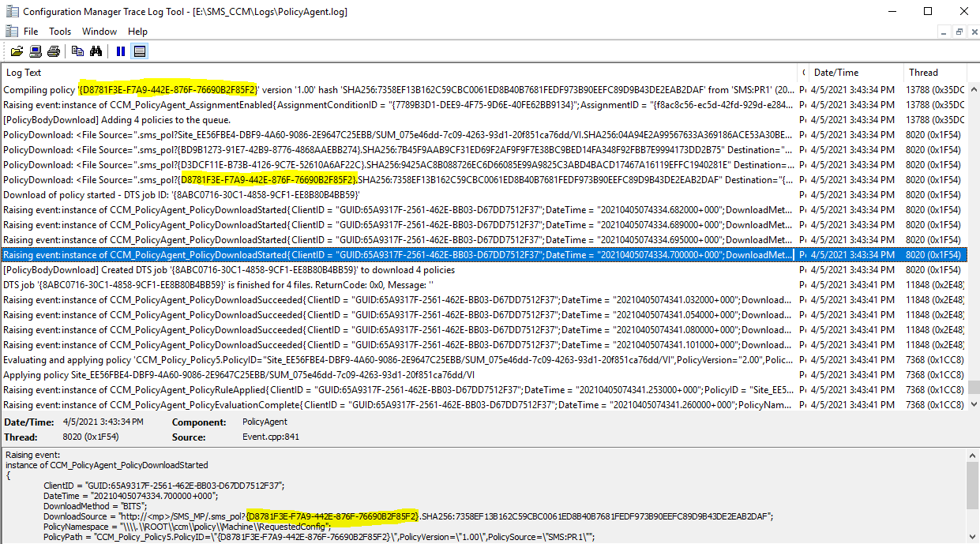This screenshot has width=980, height=544.
Task: Open the Tools menu
Action: pyautogui.click(x=60, y=32)
